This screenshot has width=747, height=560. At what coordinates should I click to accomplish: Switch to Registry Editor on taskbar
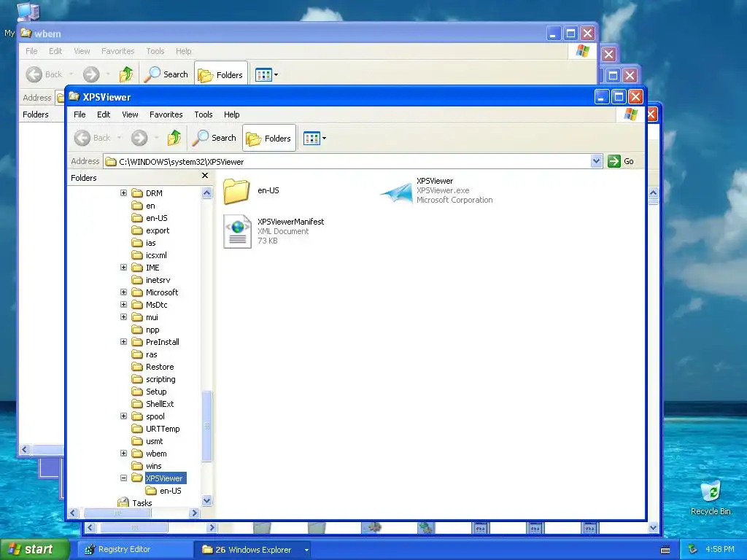coord(134,550)
